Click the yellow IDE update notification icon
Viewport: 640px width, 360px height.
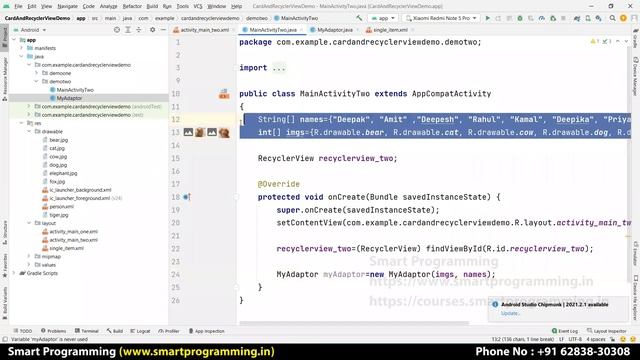(623, 18)
